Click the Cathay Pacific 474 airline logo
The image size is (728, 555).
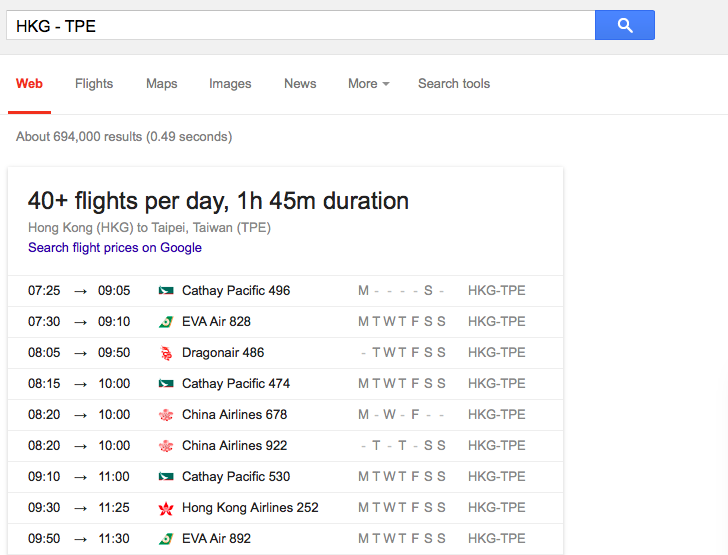point(166,384)
